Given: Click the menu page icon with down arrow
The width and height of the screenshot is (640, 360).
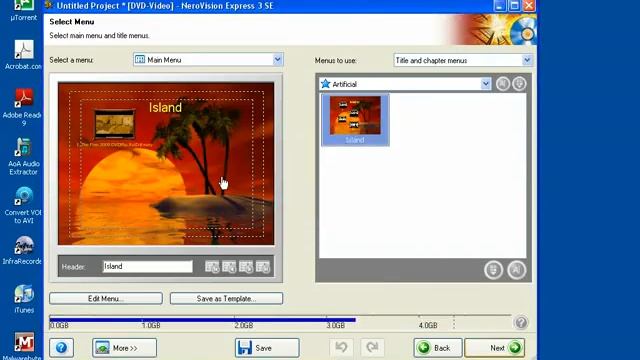Looking at the screenshot, I should [263, 267].
